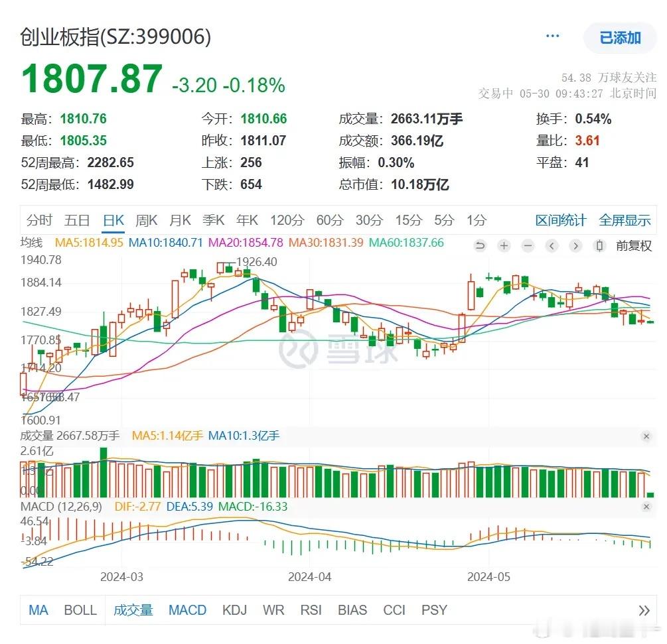Switch to the 周K weekly chart tab
This screenshot has height=644, width=667.
pos(146,220)
